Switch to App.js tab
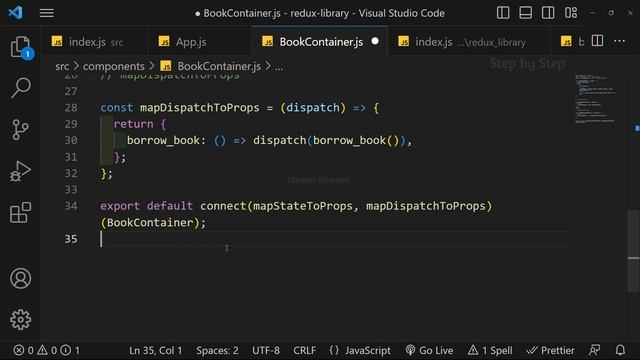640x360 pixels. 200,42
